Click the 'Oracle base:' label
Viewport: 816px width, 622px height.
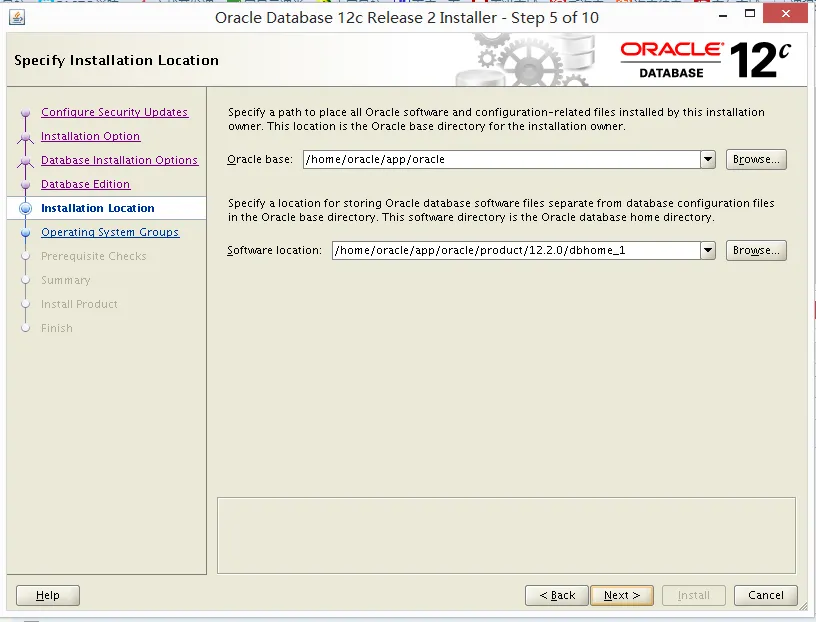(x=260, y=159)
